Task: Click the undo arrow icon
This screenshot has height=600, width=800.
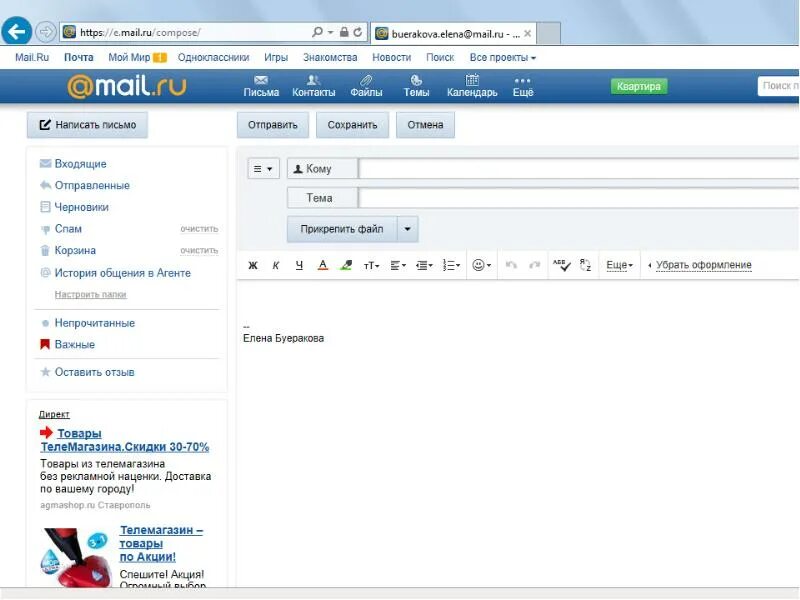Action: (511, 265)
